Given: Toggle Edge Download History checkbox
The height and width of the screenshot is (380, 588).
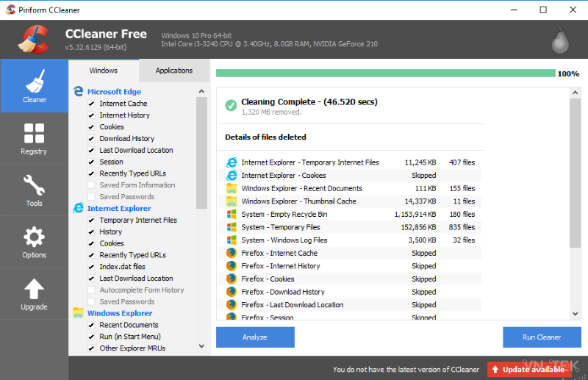Looking at the screenshot, I should pos(91,138).
